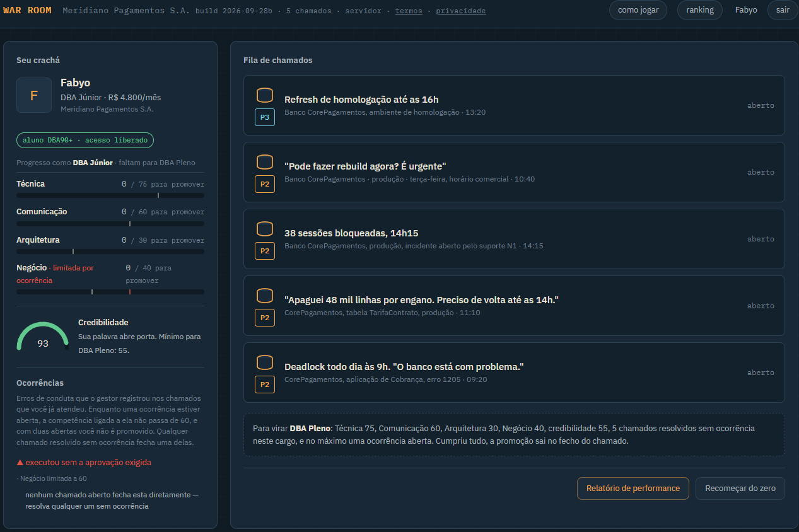The image size is (799, 532).
Task: Click the WAR ROOM logo text
Action: click(27, 11)
